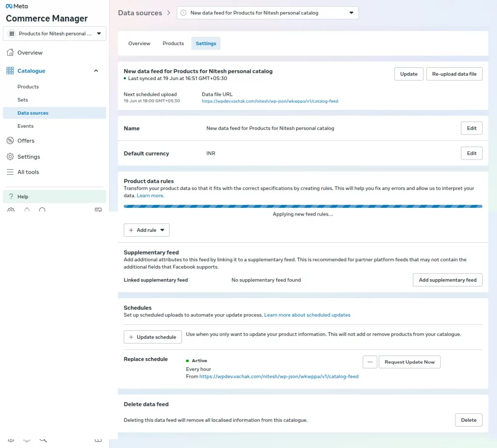Collapse the Catalogue section chevron
The image size is (497, 448).
[96, 71]
